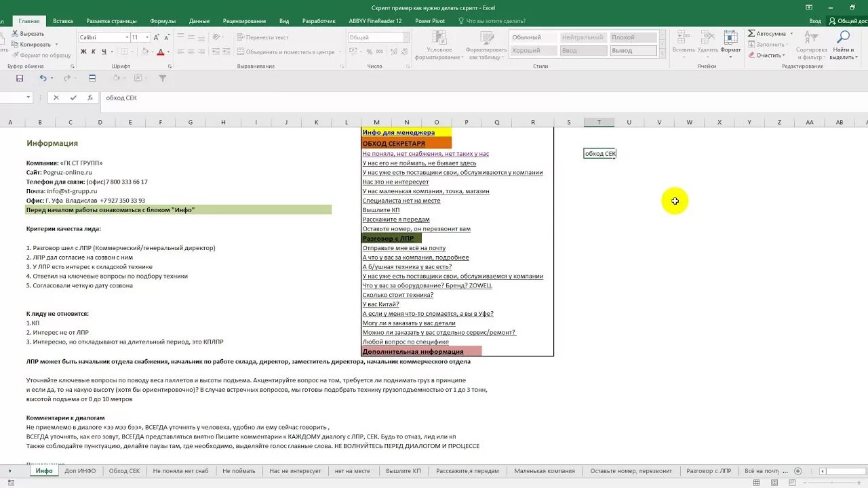Switch to the Обход СЕК sheet tab

point(124,470)
